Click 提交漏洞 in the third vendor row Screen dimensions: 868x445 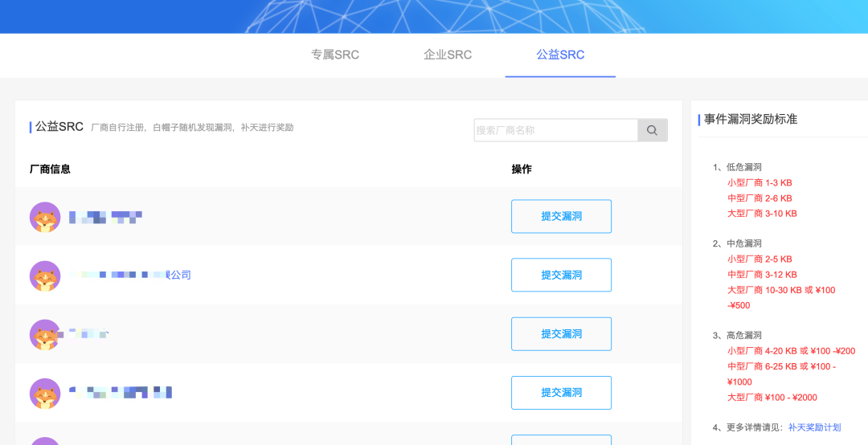click(561, 334)
